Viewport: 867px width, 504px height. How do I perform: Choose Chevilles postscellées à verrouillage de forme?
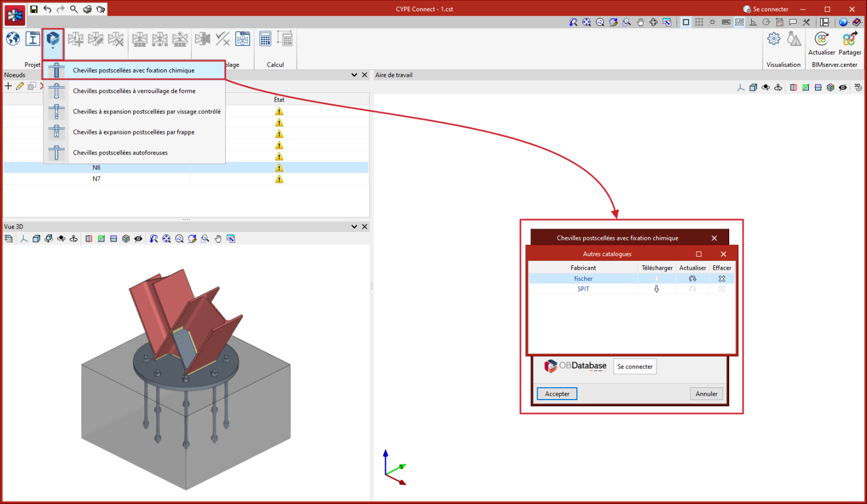pyautogui.click(x=134, y=91)
